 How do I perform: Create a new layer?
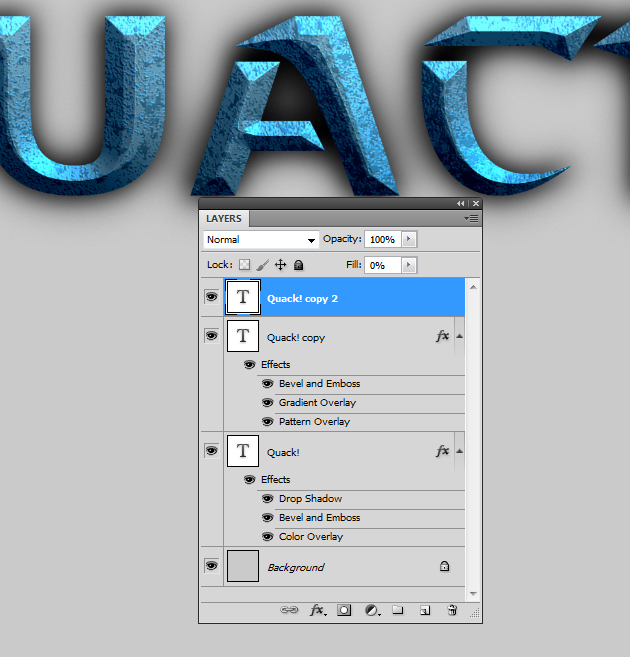[x=424, y=609]
